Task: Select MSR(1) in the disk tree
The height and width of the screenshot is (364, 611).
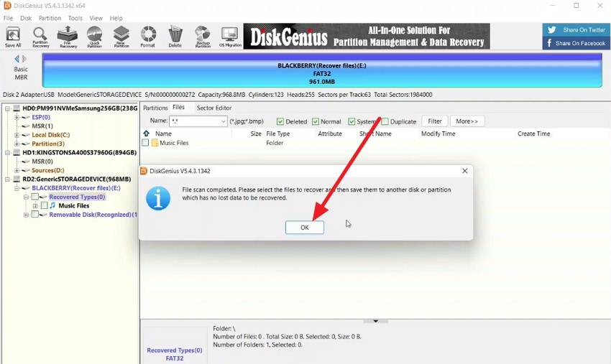Action: tap(42, 126)
